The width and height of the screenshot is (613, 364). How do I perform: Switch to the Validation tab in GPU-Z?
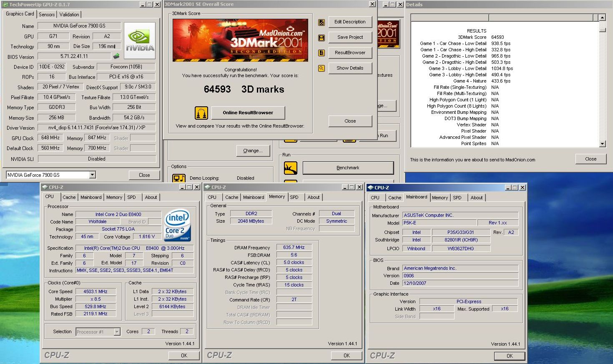pos(69,15)
